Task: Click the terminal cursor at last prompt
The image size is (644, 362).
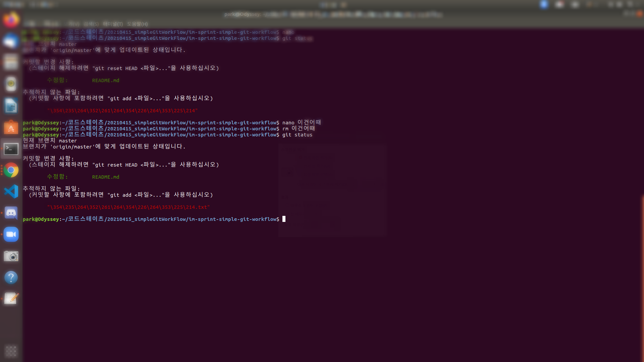Action: click(284, 219)
